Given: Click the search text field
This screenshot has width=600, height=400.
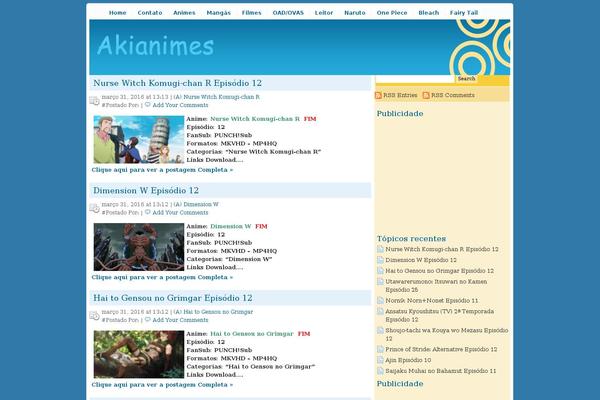Looking at the screenshot, I should [x=415, y=78].
